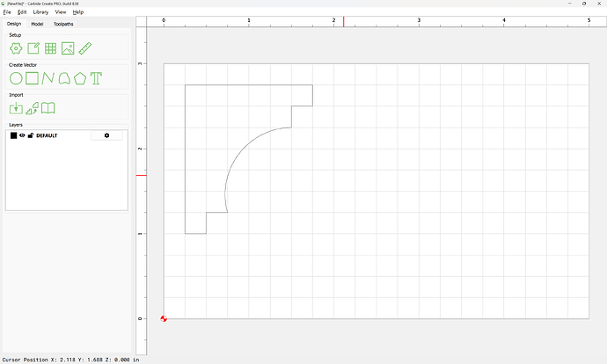Switch to the Toolpaths tab

click(64, 24)
